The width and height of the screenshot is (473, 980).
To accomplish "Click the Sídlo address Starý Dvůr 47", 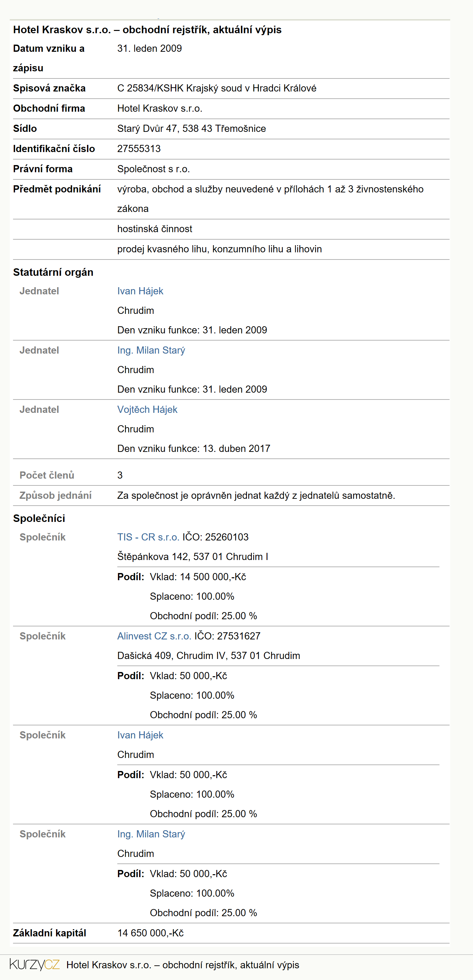I will (192, 129).
